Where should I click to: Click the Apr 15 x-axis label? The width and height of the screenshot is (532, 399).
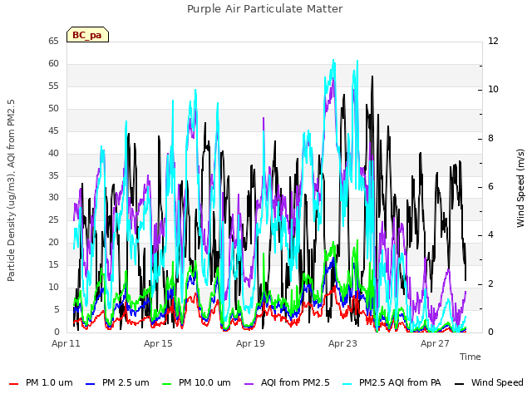tap(158, 343)
